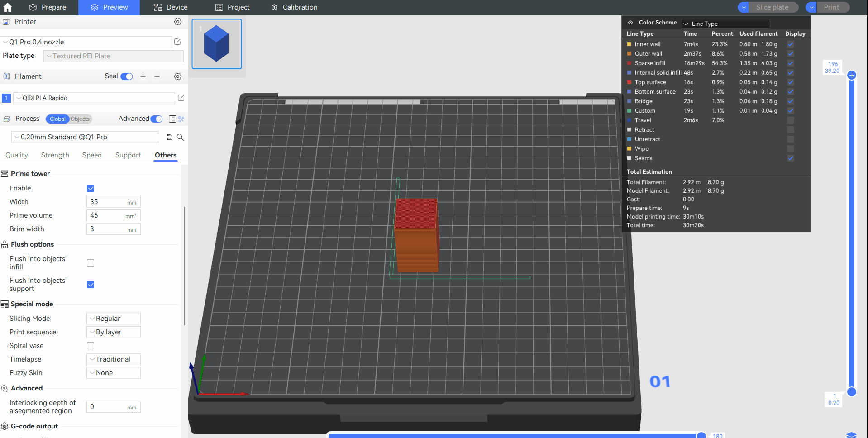Save the process preset with disk icon
Viewport: 868px width, 438px height.
coord(169,137)
